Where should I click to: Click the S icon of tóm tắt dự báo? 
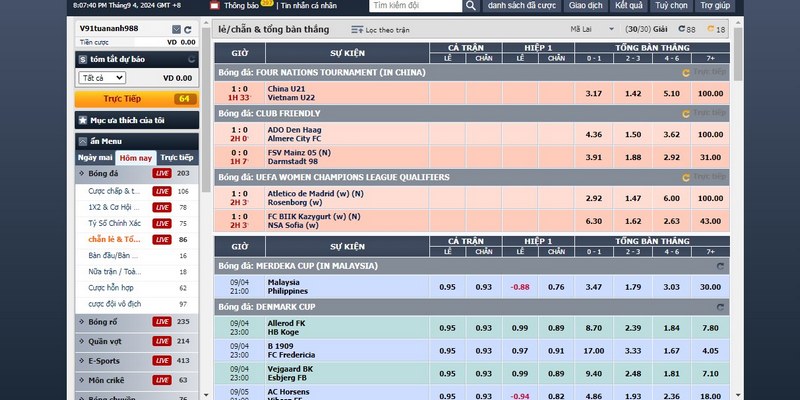[83, 60]
